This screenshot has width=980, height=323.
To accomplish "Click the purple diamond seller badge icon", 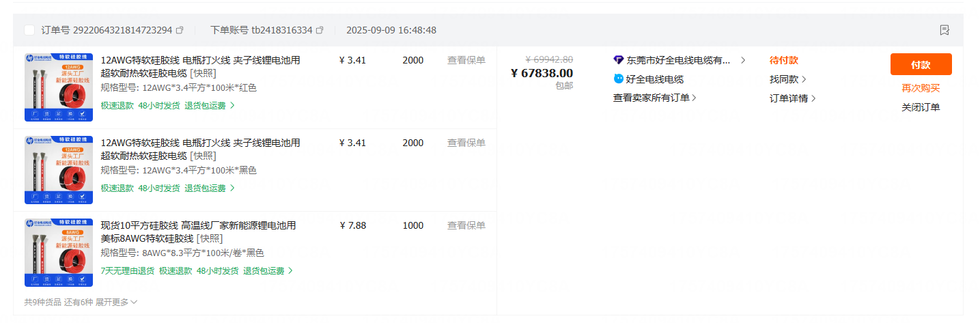I will (x=619, y=60).
